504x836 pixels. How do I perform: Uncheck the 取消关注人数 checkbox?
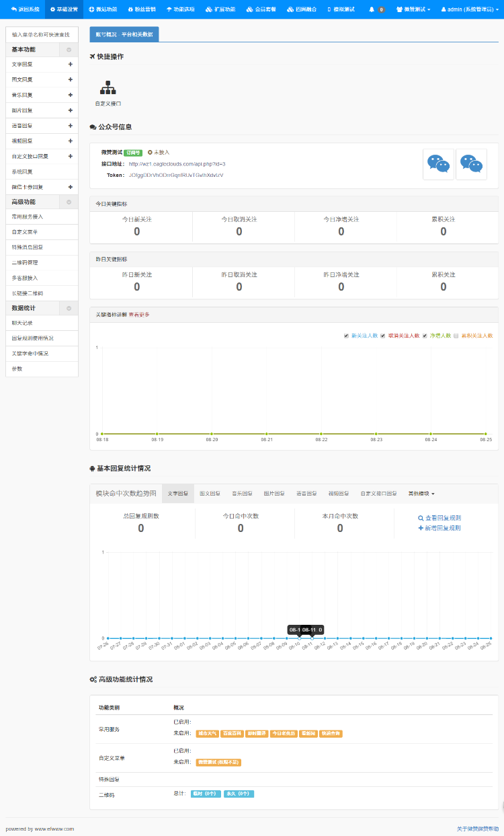(383, 335)
